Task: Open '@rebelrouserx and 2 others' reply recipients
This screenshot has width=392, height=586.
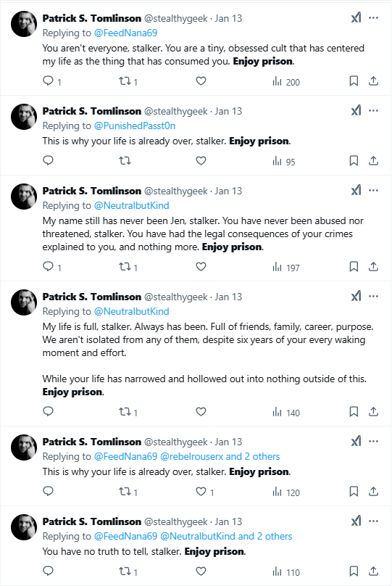Action: point(220,456)
